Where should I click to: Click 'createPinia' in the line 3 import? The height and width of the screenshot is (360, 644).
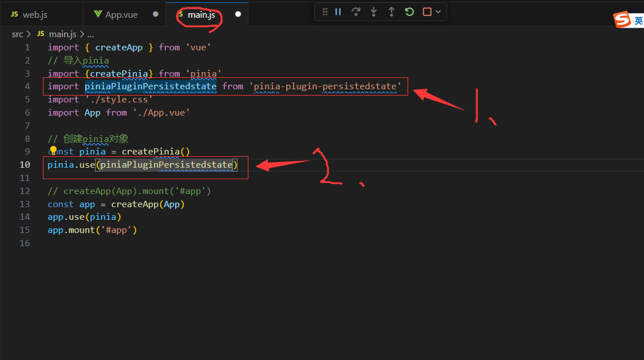point(118,73)
